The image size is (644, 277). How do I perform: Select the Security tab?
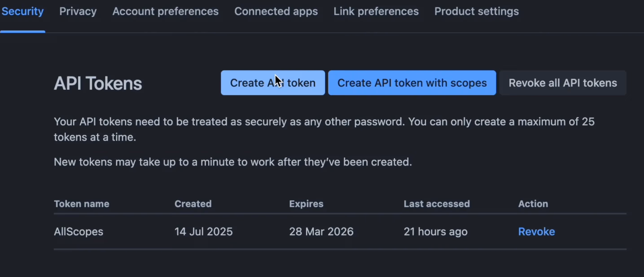pos(23,11)
